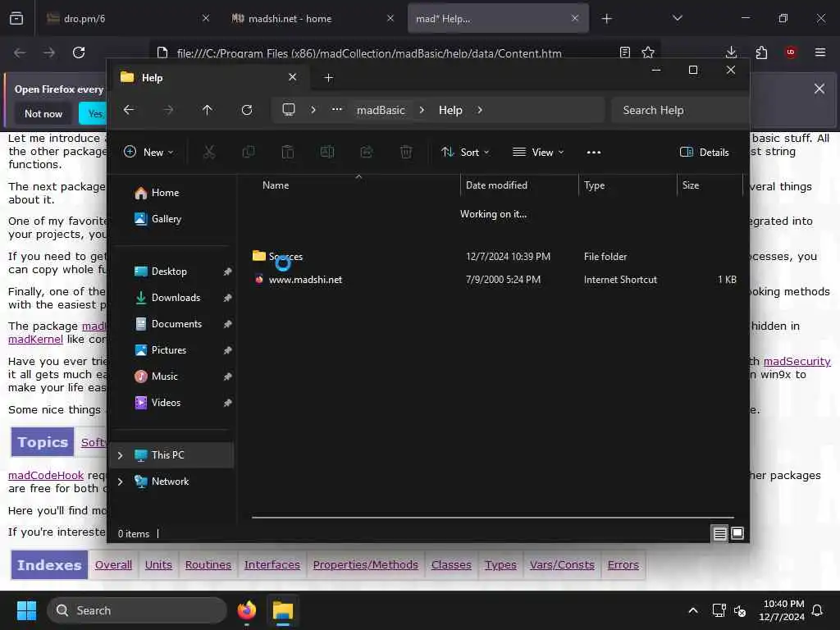Open the Firefox application menu

[820, 52]
